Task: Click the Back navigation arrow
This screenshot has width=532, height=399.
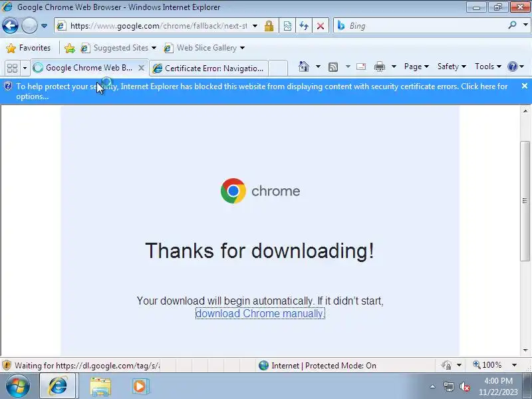Action: pos(10,26)
